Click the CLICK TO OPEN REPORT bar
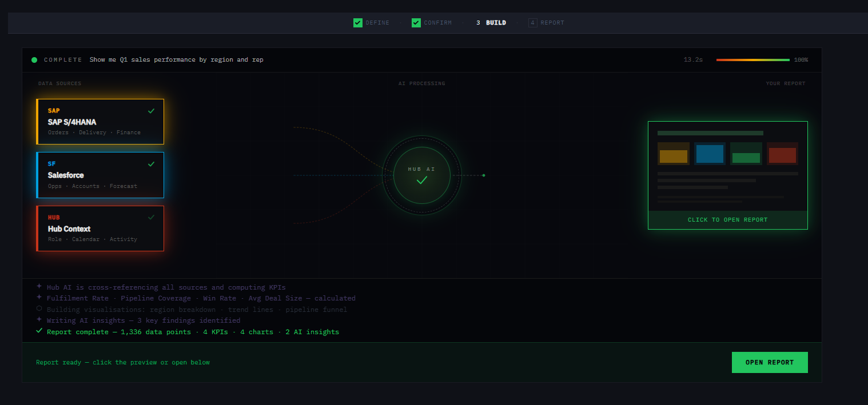 pyautogui.click(x=728, y=220)
